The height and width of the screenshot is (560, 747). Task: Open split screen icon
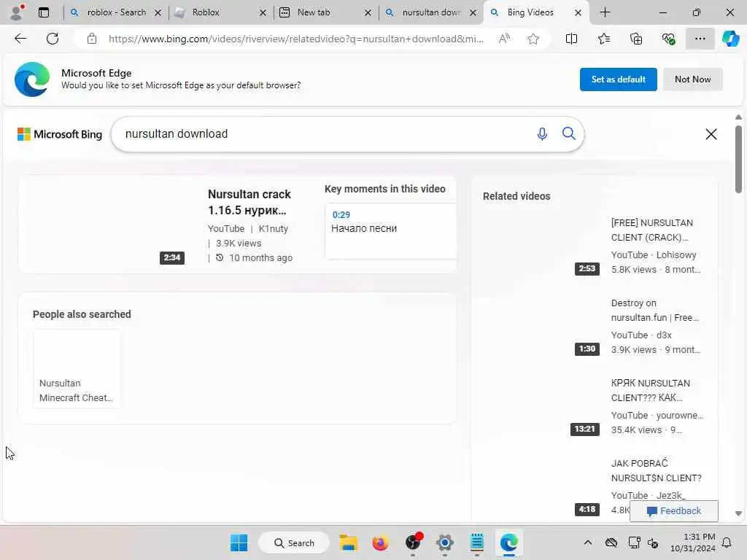click(571, 39)
